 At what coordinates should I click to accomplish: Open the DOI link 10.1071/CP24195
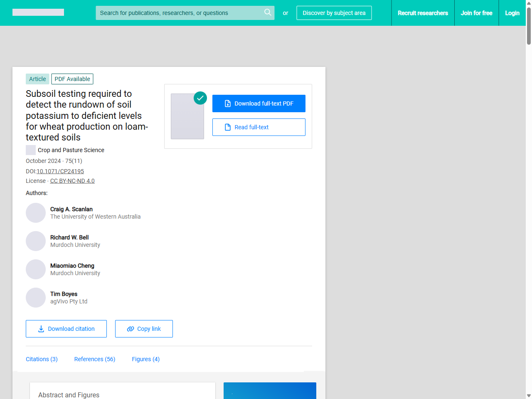pos(60,171)
